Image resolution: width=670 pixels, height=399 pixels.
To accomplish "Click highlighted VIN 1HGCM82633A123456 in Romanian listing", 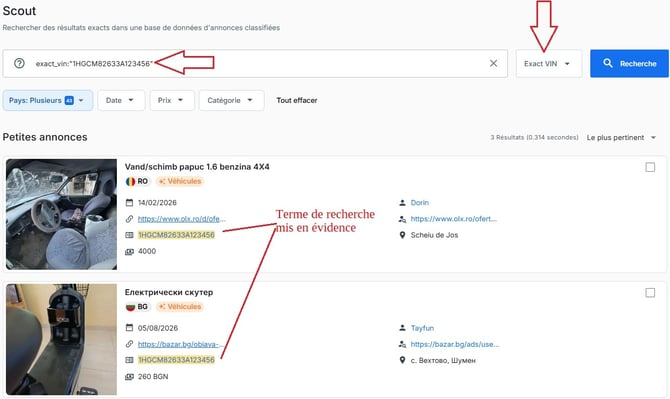I will point(176,235).
